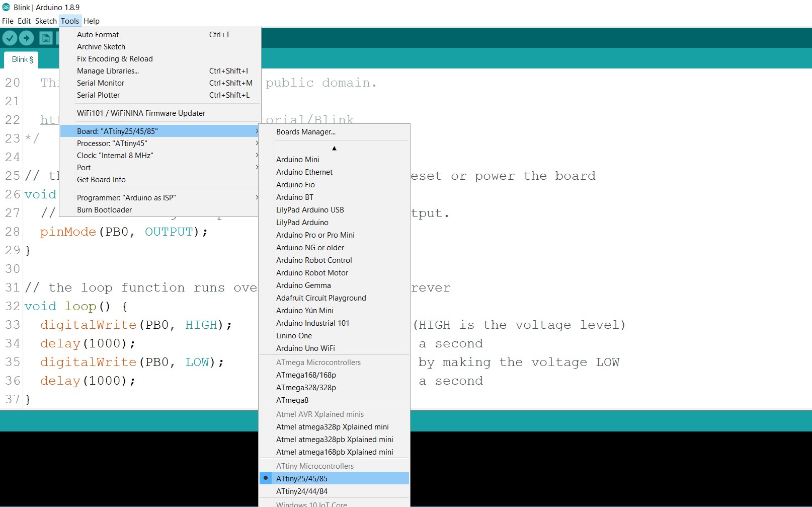Open WiFi101 / WiFiNINA Firmware Updater
Image resolution: width=812 pixels, height=507 pixels.
click(x=160, y=113)
